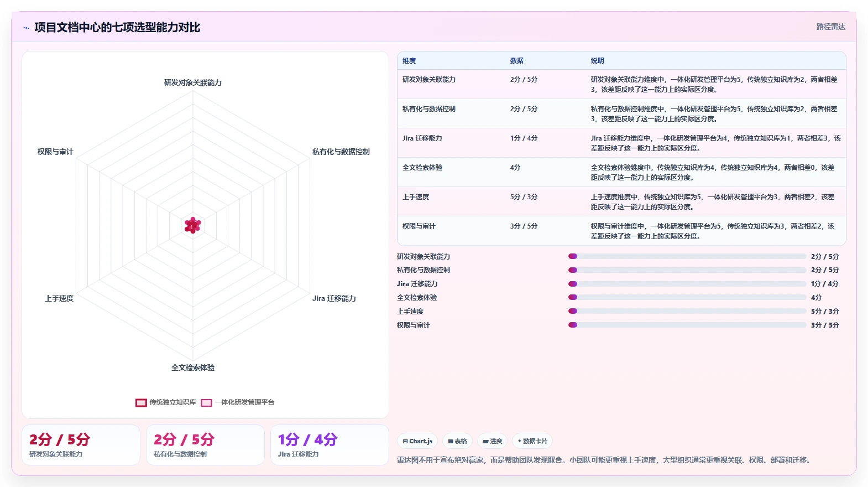The image size is (868, 487).
Task: Click the 全文检索体验 progress bar
Action: click(687, 297)
